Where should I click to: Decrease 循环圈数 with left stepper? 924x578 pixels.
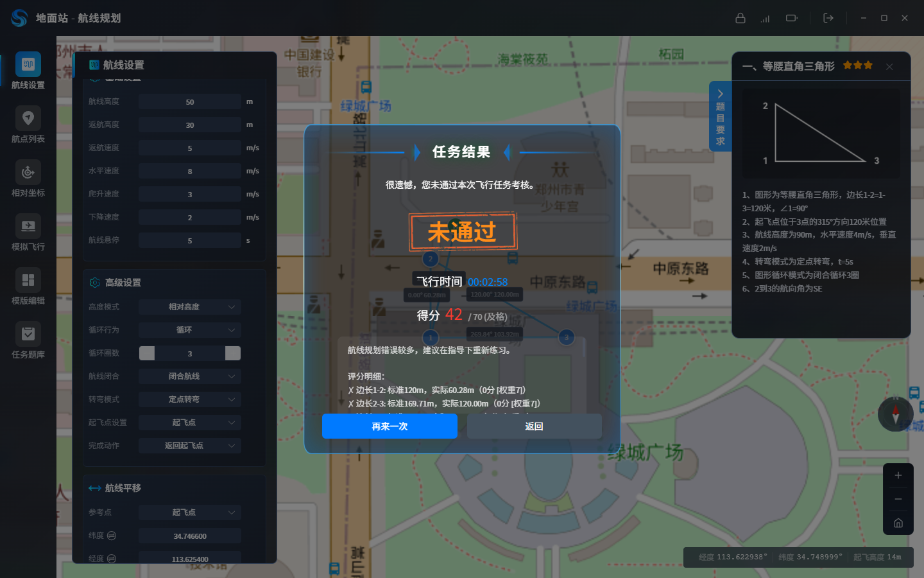tap(147, 353)
